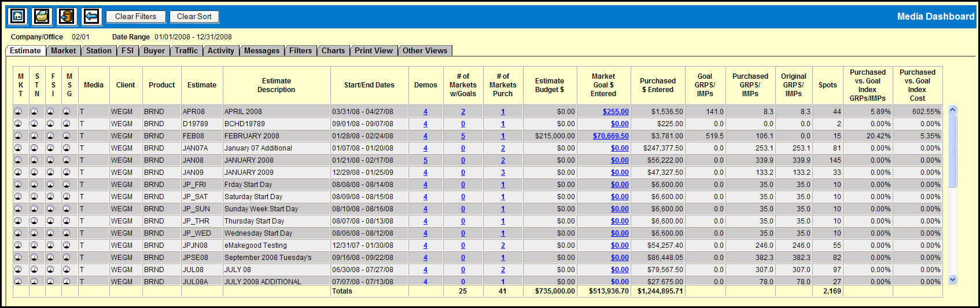Switch to the Market tab
This screenshot has height=308, width=980.
coord(63,51)
